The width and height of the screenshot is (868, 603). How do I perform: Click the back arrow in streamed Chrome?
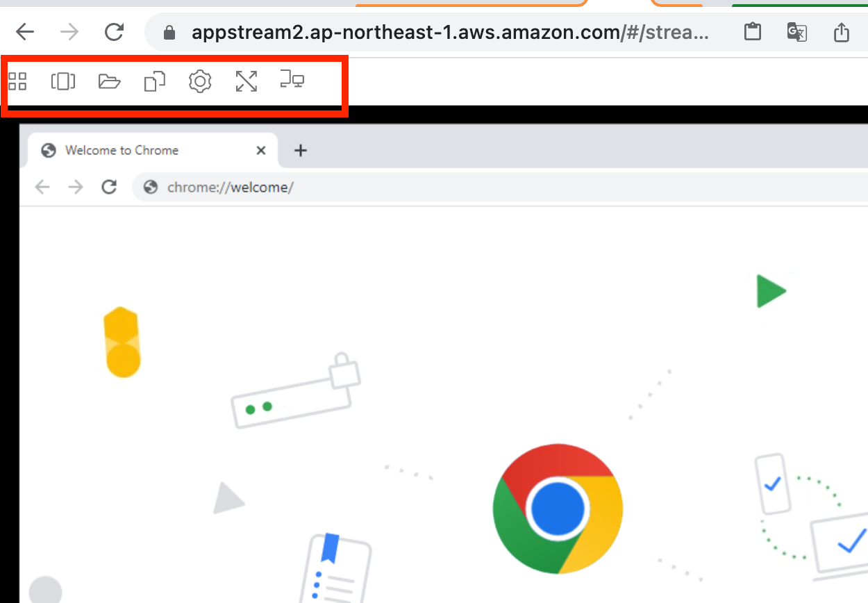click(42, 187)
